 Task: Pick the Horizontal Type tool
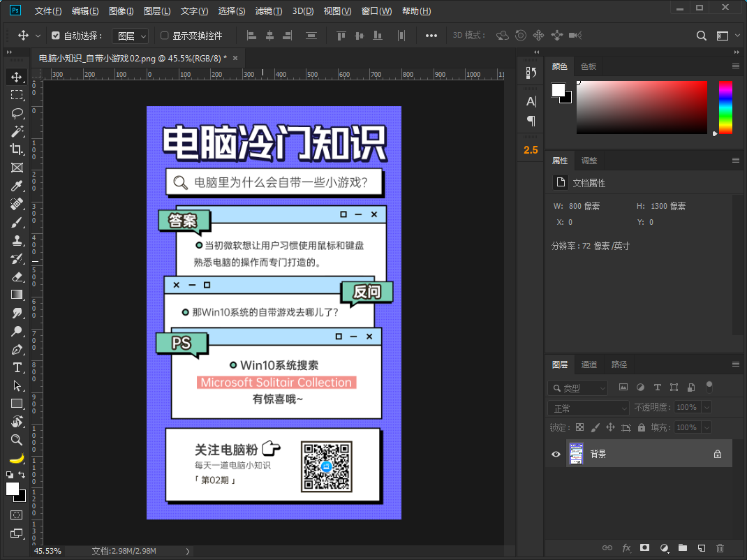pos(17,367)
